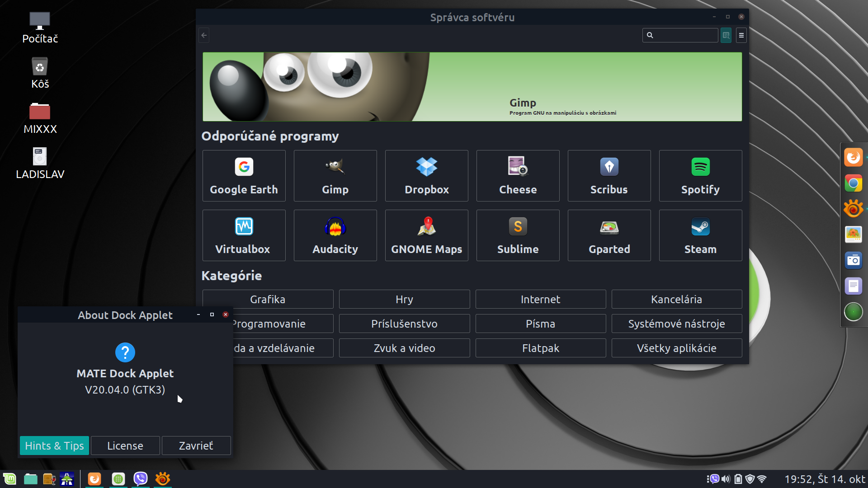868x488 pixels.
Task: Click the volume icon in system tray
Action: [726, 479]
